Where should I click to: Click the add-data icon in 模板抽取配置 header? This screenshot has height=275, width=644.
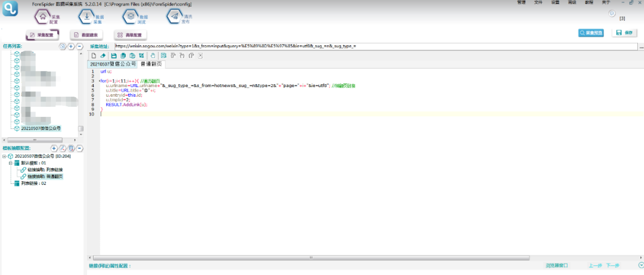[x=71, y=148]
